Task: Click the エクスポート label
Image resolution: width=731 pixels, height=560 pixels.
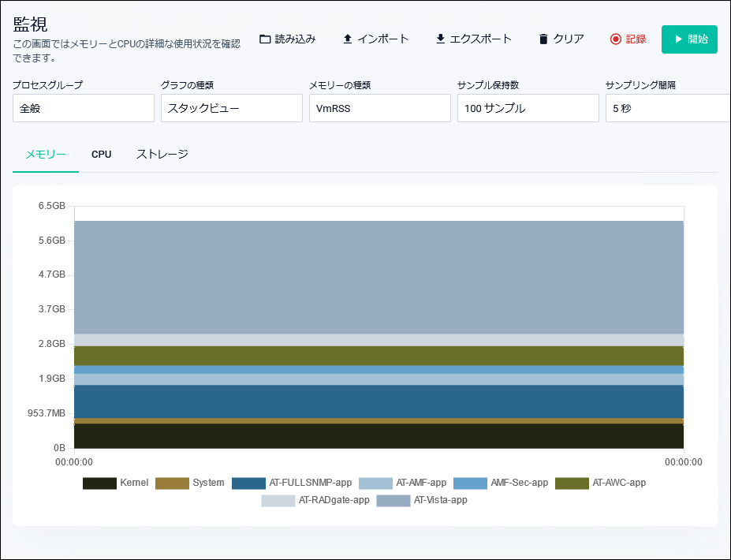Action: click(480, 39)
